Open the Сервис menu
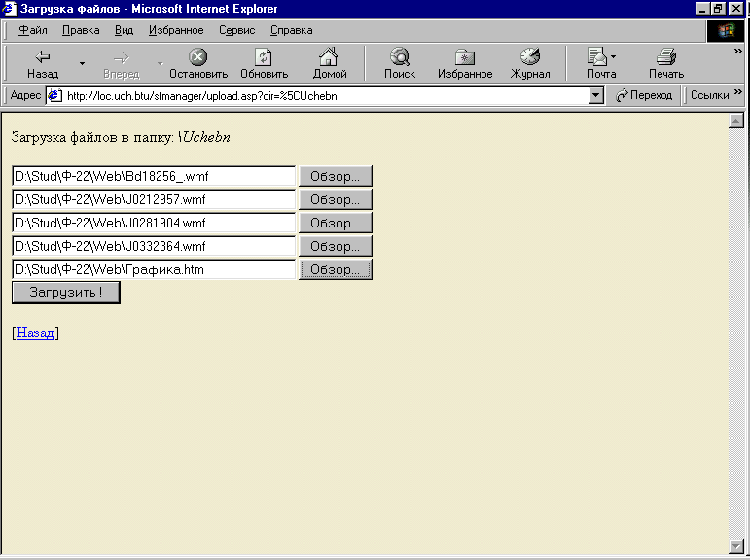Image resolution: width=750 pixels, height=560 pixels. click(x=236, y=30)
